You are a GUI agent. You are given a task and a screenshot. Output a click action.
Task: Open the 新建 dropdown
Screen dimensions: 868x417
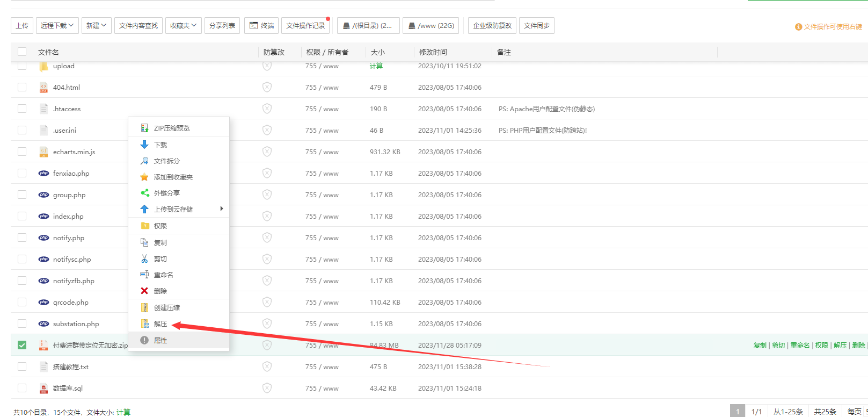97,25
